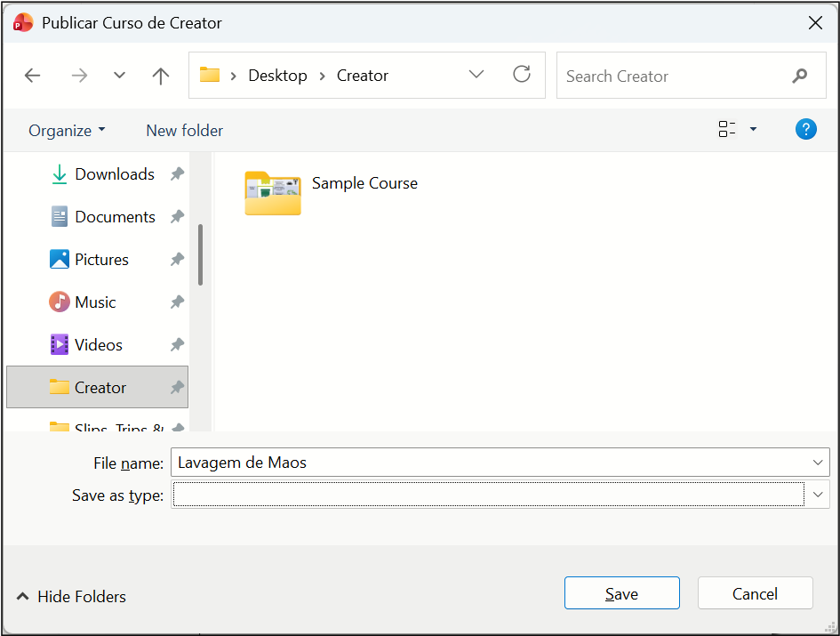Collapse the pane with Hide Folders

(x=72, y=597)
